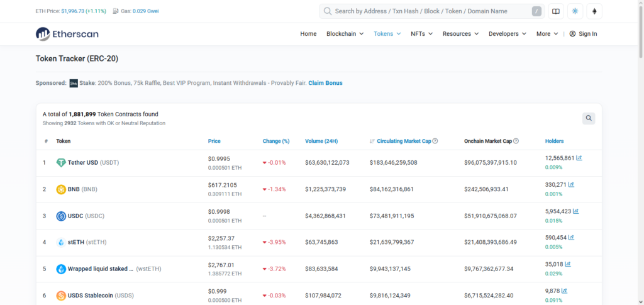Image resolution: width=644 pixels, height=305 pixels.
Task: Click the gas pump icon
Action: (116, 11)
